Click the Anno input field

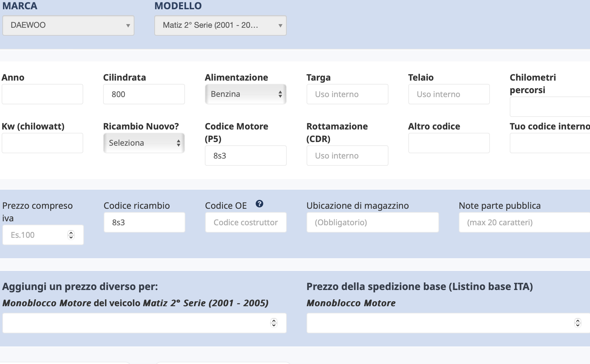[x=42, y=94]
